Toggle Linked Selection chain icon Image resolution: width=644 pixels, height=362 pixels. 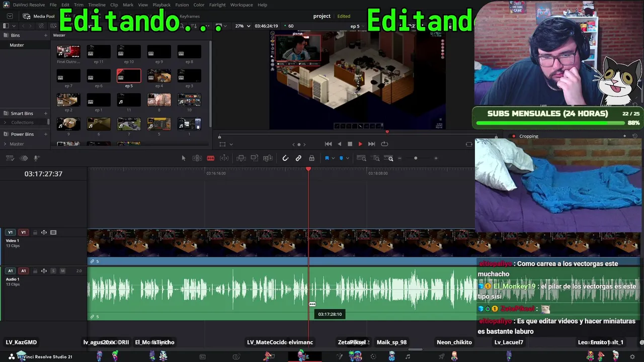point(298,158)
